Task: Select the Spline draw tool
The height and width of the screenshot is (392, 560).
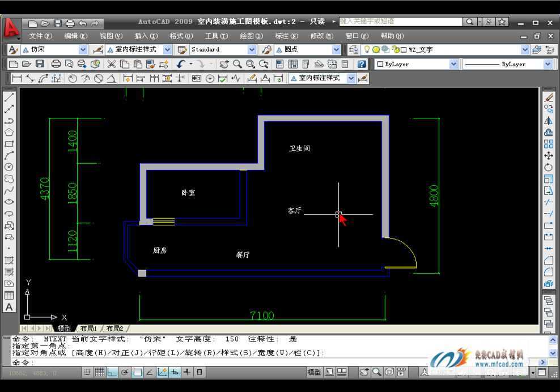Action: [9, 190]
